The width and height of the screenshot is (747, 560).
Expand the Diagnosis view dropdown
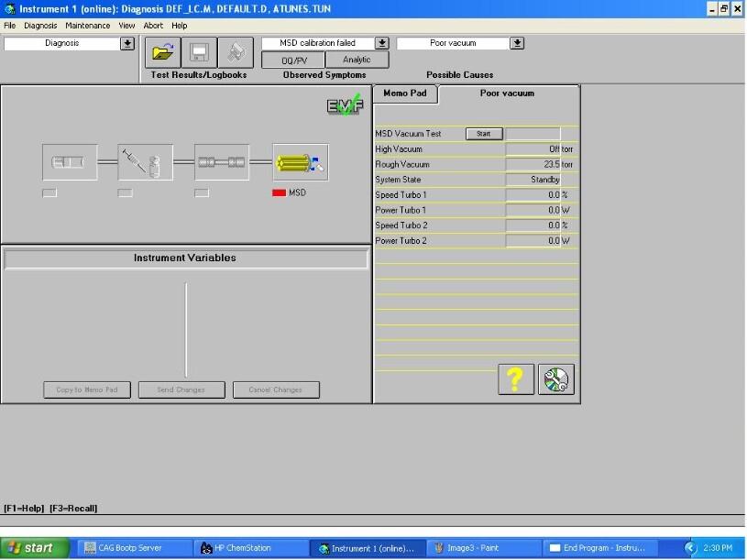tap(126, 43)
